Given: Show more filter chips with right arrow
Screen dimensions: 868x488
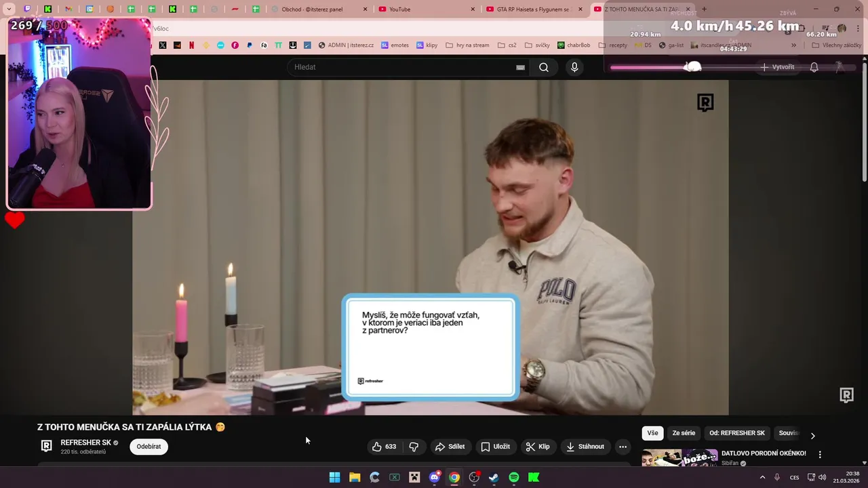Looking at the screenshot, I should pos(812,435).
